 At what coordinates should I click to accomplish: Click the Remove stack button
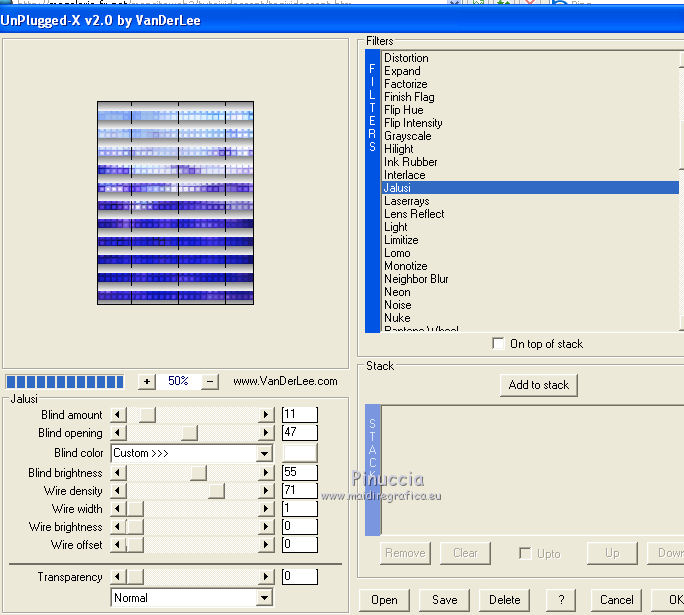click(x=405, y=553)
